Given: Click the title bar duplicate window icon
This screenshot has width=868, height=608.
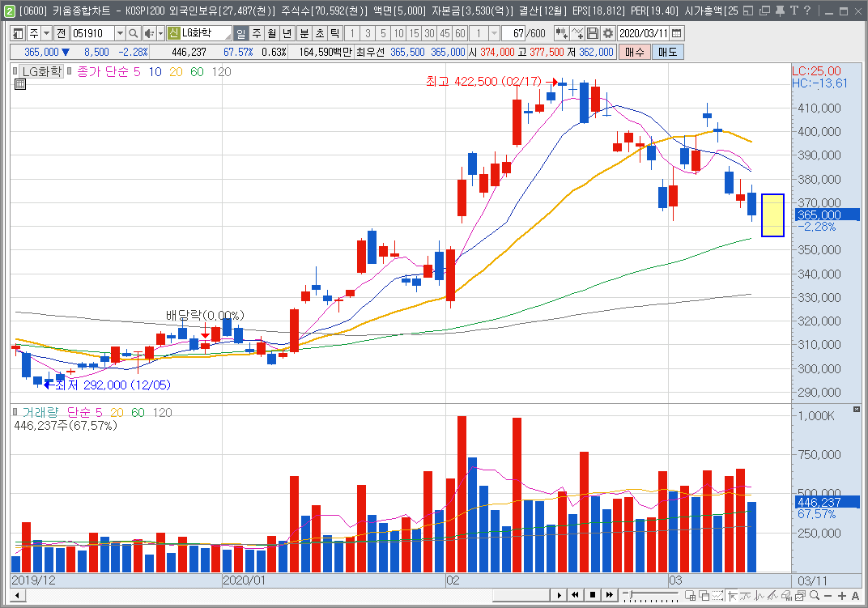Looking at the screenshot, I should pos(764,11).
